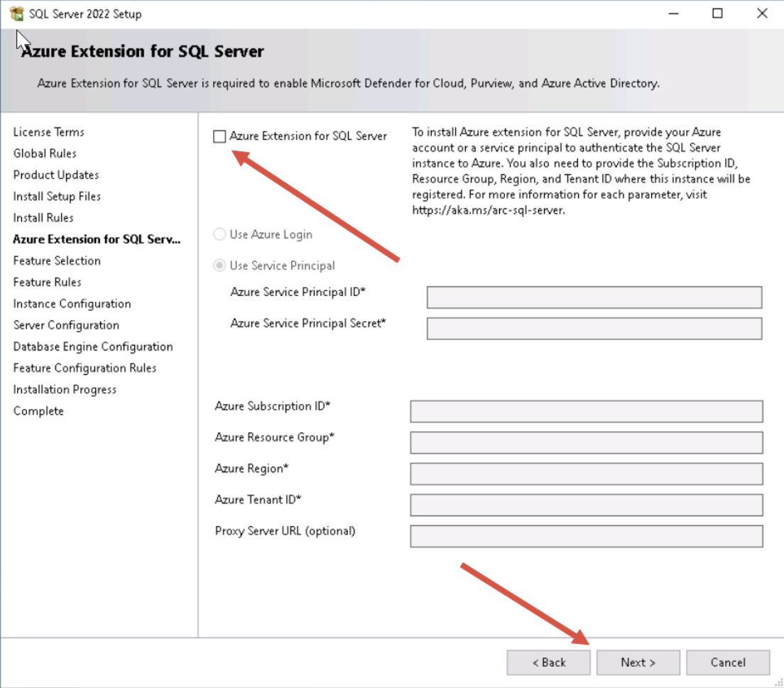Cancel the SQL Server setup
The height and width of the screenshot is (688, 784).
(x=728, y=662)
